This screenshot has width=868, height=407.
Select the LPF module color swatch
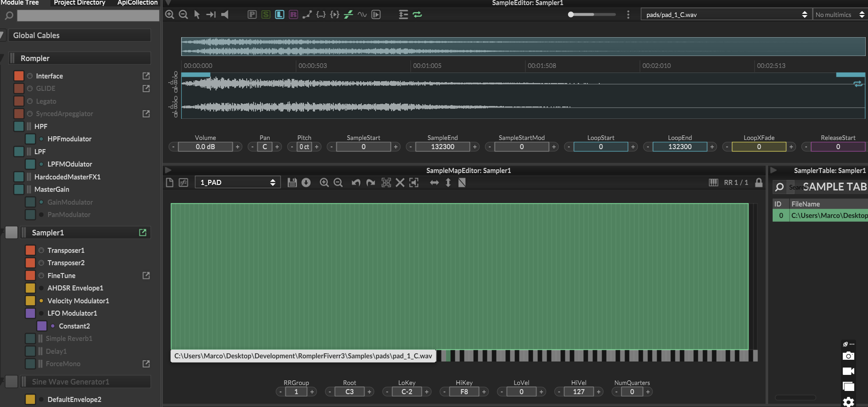pos(19,151)
